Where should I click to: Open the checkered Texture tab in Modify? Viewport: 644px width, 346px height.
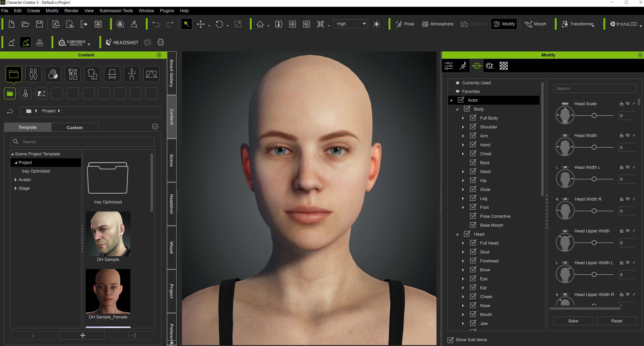coord(504,66)
